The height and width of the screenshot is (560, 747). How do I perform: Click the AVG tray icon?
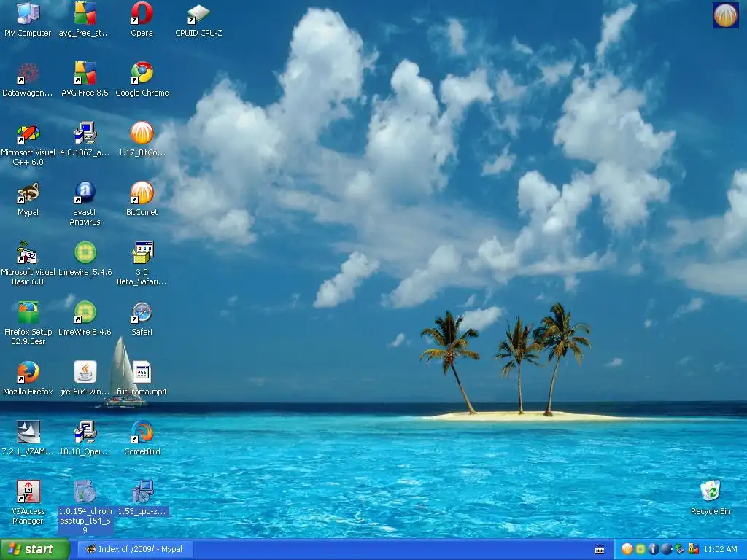tap(693, 549)
